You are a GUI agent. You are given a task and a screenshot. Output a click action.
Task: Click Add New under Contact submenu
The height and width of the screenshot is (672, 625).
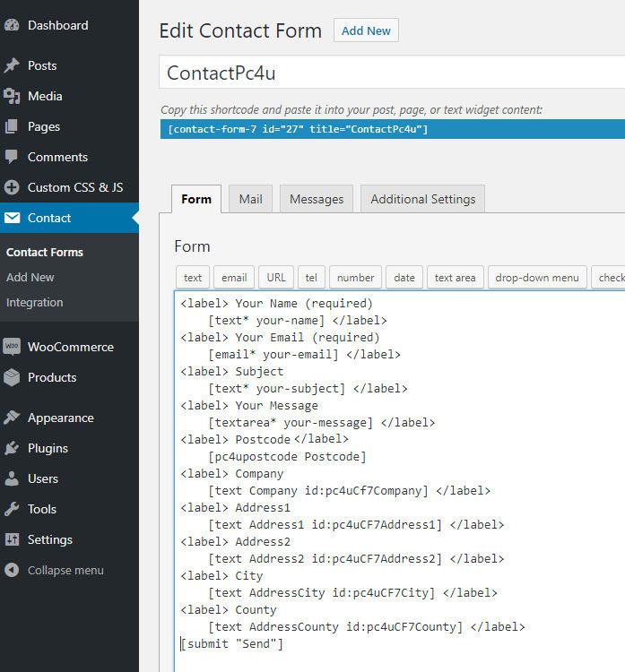[30, 277]
